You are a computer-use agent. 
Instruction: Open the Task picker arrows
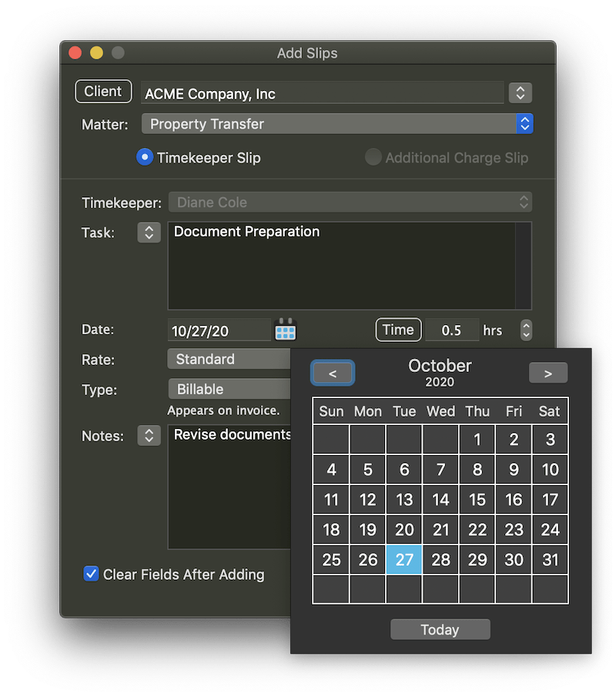pos(149,233)
